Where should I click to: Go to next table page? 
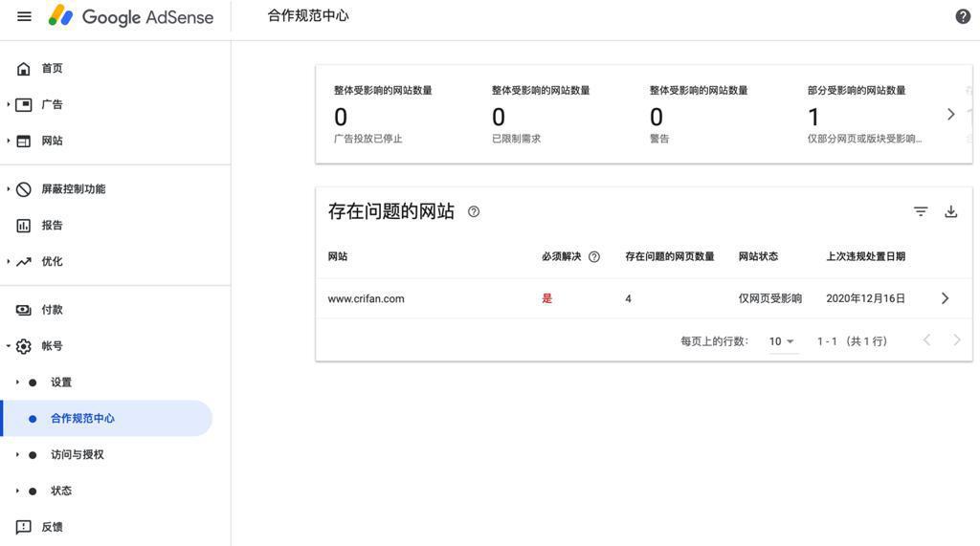pyautogui.click(x=957, y=340)
